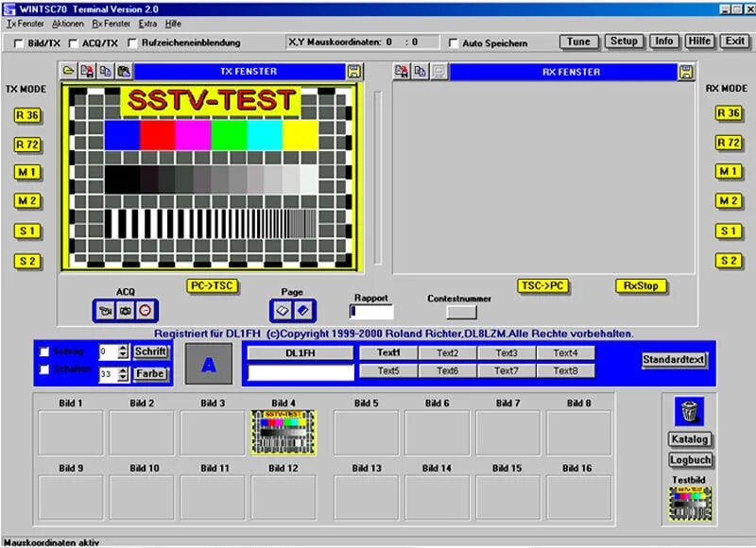Click the up arrow of the 33 value stepper

(x=121, y=372)
